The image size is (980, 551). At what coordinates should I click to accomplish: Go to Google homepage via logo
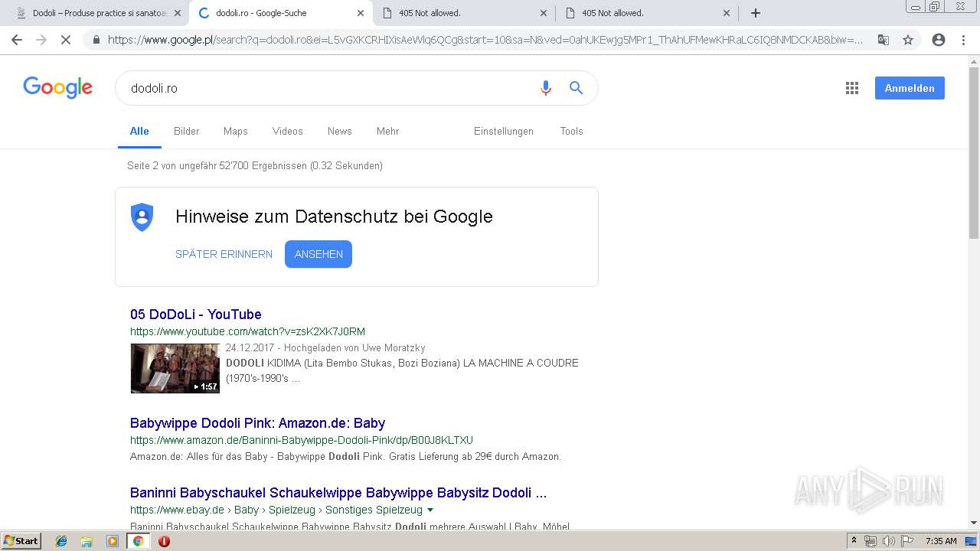(58, 87)
